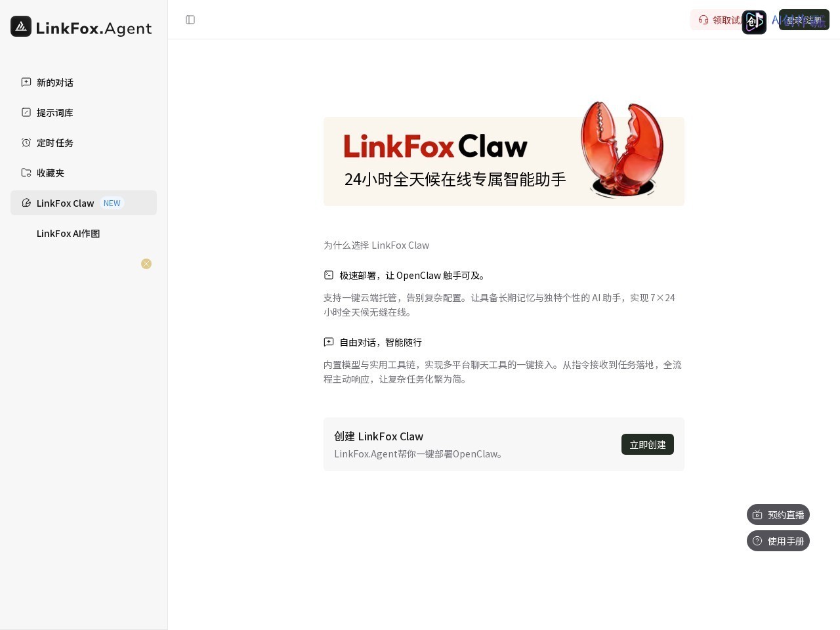The height and width of the screenshot is (630, 840).
Task: Click the paragraph starting 内置模型与实用工具链
Action: [x=503, y=371]
